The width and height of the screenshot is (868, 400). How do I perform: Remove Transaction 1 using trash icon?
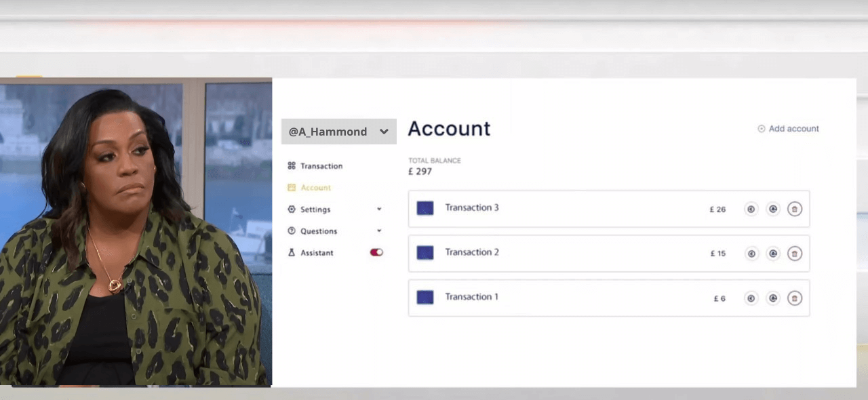(x=795, y=298)
